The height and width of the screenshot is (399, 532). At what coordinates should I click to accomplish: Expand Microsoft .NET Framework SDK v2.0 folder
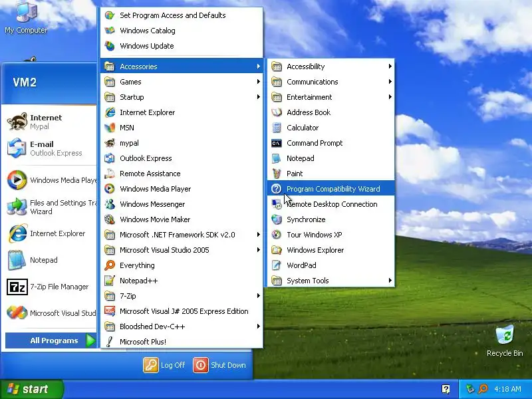tap(182, 235)
